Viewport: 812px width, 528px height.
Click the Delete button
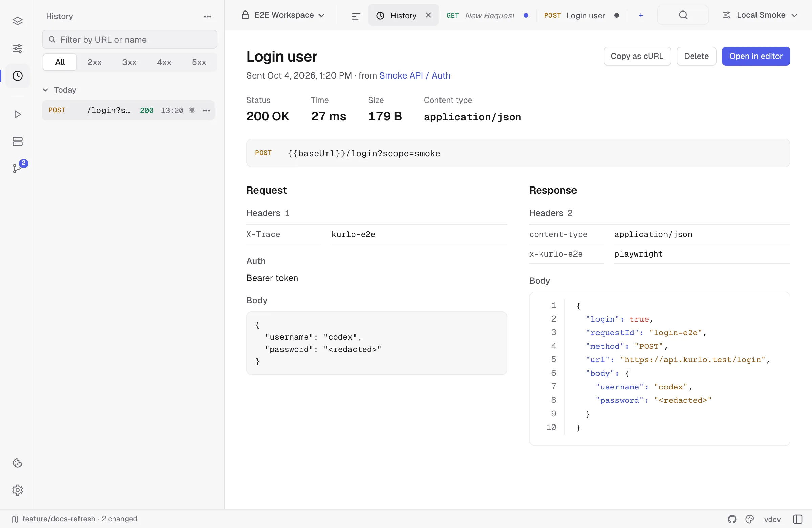point(696,56)
